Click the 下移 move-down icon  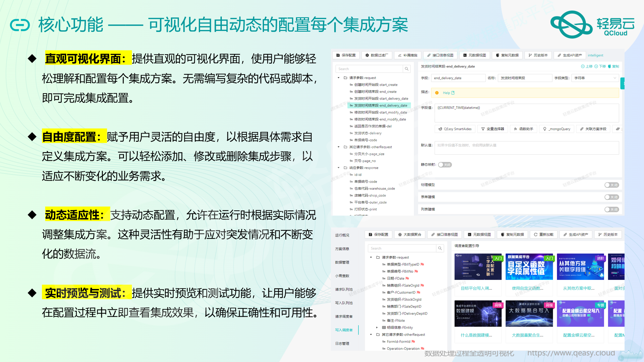596,66
